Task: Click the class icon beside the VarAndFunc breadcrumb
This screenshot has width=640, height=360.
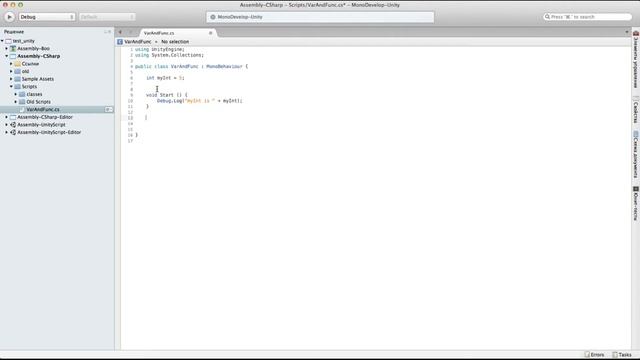Action: (120, 42)
